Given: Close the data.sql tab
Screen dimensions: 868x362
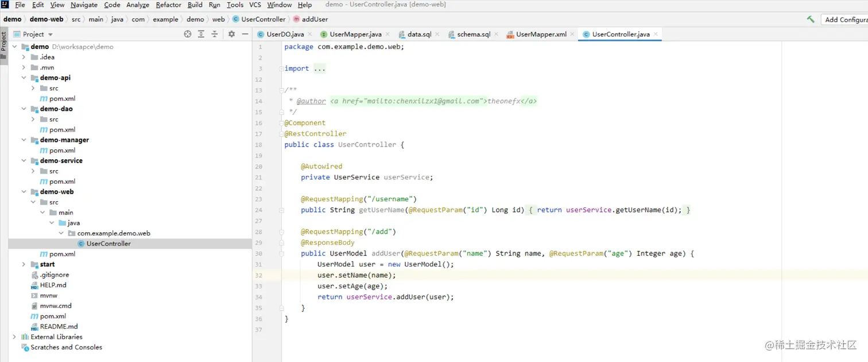Looking at the screenshot, I should point(437,34).
